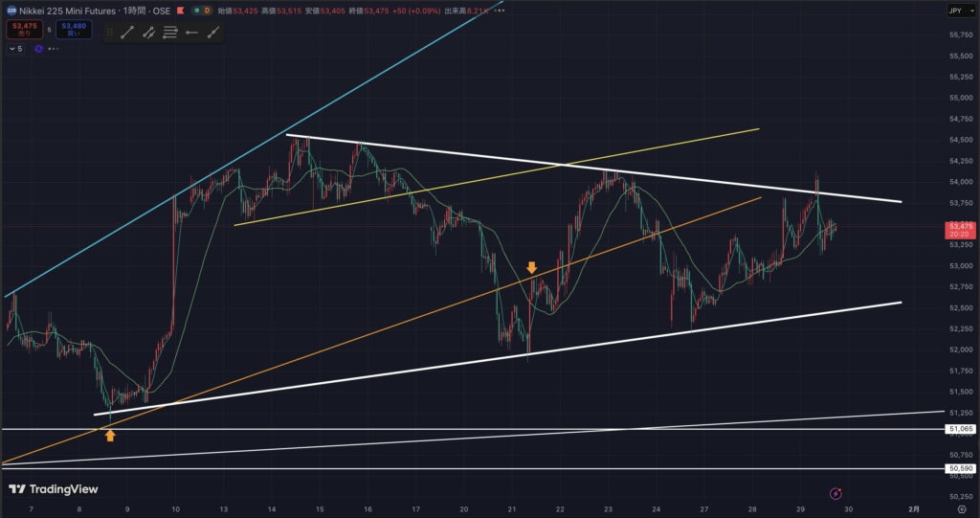This screenshot has height=518, width=980.
Task: Select the info line tool in toolbar
Action: pyautogui.click(x=148, y=32)
